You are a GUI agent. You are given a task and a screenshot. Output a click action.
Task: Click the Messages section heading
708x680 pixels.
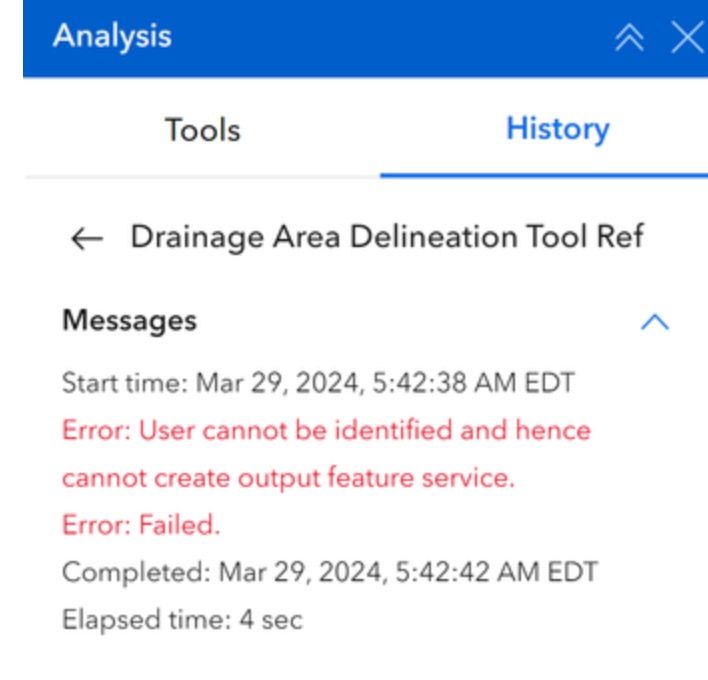[129, 321]
